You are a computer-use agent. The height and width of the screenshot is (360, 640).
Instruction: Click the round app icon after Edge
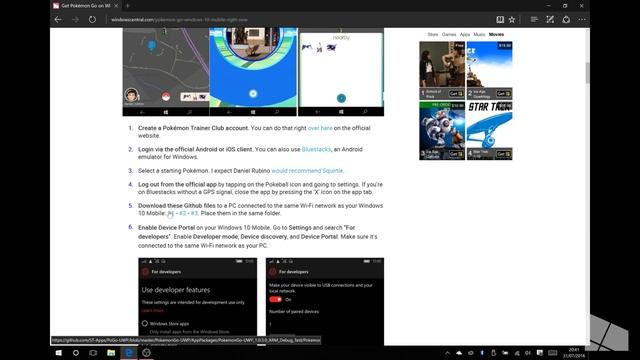pyautogui.click(x=147, y=353)
